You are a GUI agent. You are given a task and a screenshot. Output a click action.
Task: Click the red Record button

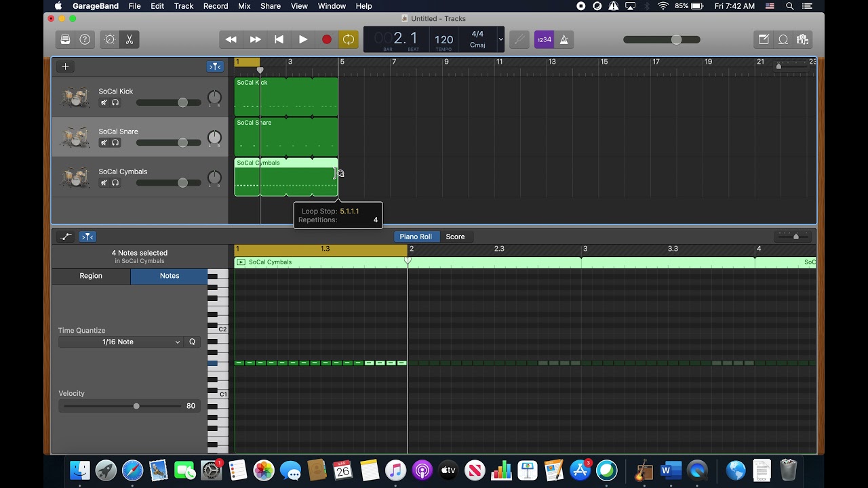(326, 39)
